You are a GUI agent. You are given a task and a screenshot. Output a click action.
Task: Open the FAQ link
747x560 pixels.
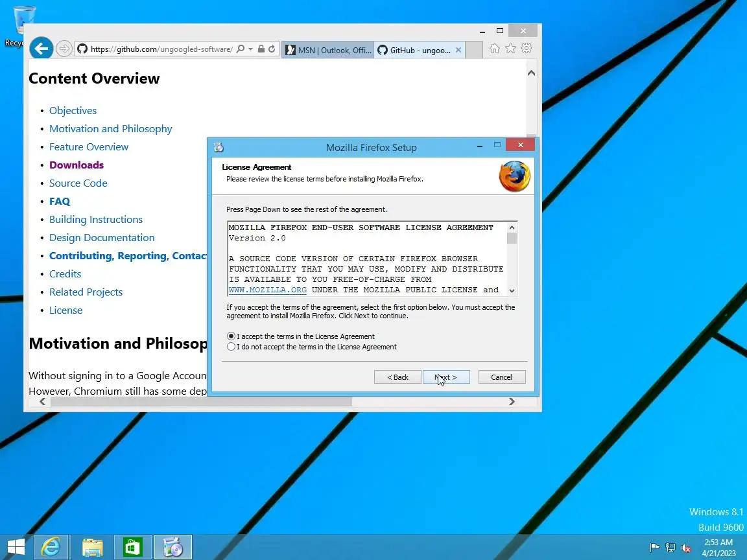60,201
